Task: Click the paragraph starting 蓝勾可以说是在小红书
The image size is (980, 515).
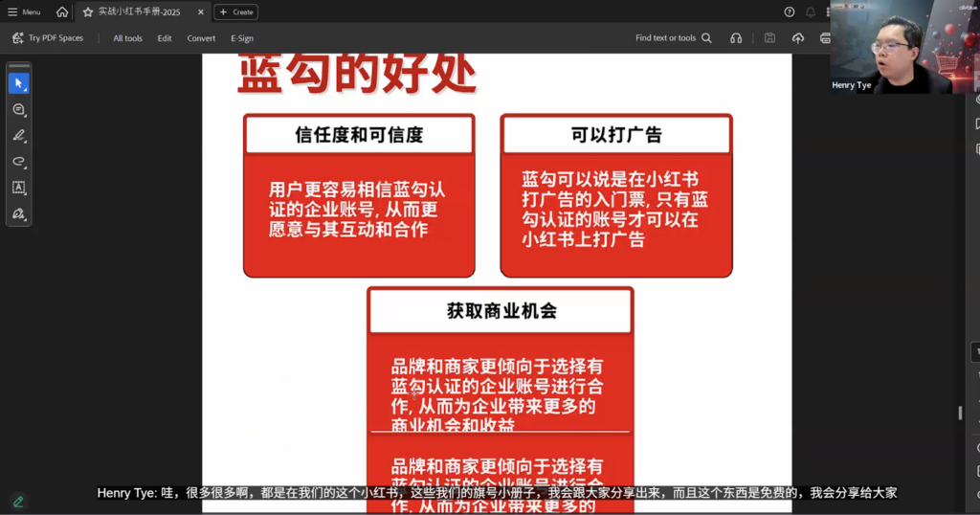Action: (x=615, y=210)
